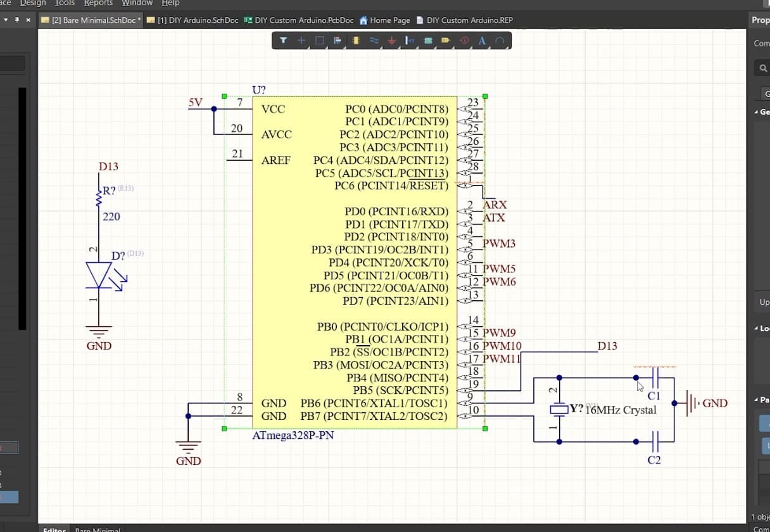Click the Place Text String tool

click(482, 41)
